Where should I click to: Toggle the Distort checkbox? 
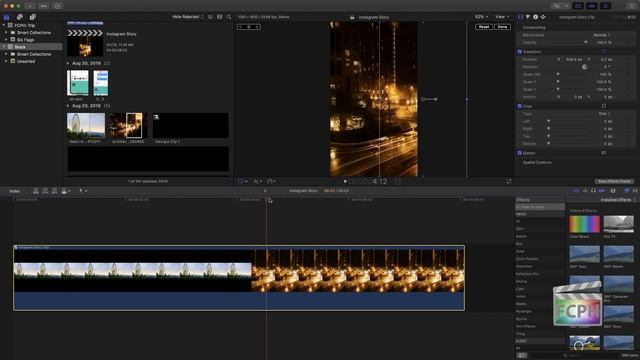pyautogui.click(x=520, y=153)
